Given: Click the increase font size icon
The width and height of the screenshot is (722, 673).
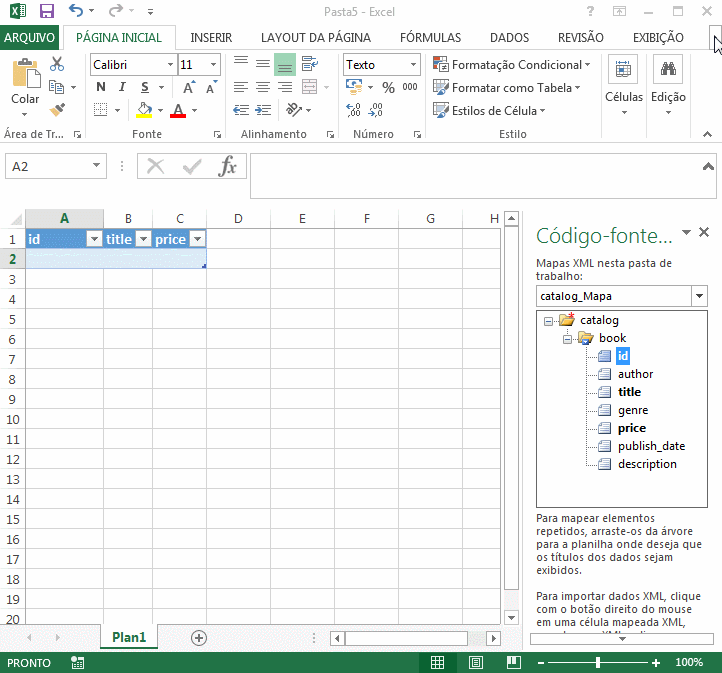Looking at the screenshot, I should tap(188, 87).
